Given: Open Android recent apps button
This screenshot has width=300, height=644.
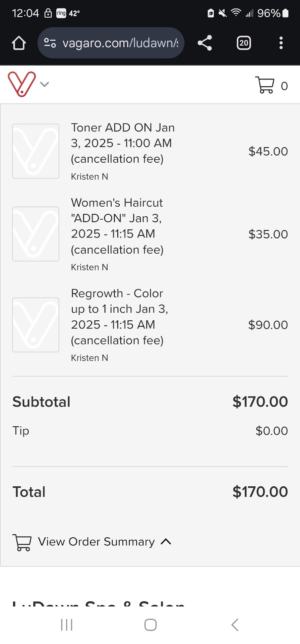Looking at the screenshot, I should pyautogui.click(x=67, y=625).
